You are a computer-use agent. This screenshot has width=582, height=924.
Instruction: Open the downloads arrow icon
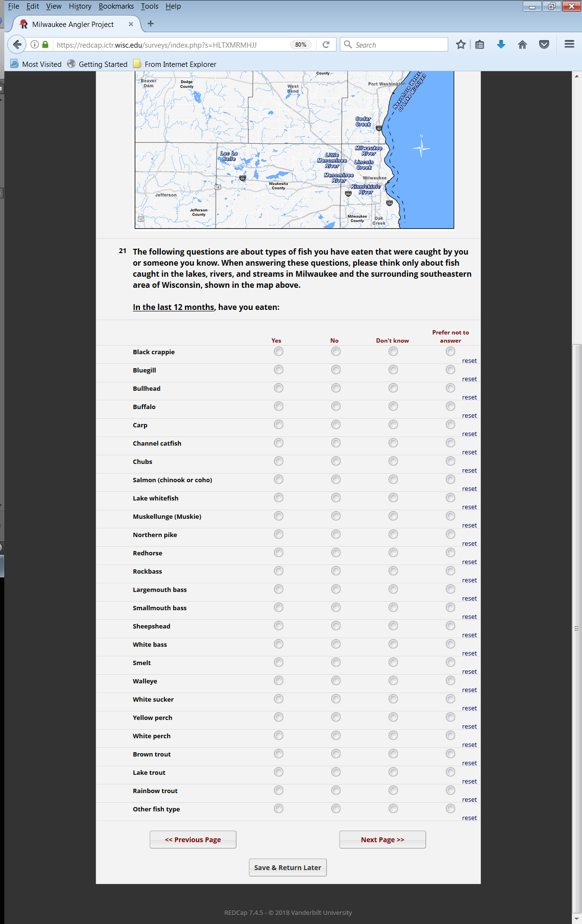click(501, 45)
